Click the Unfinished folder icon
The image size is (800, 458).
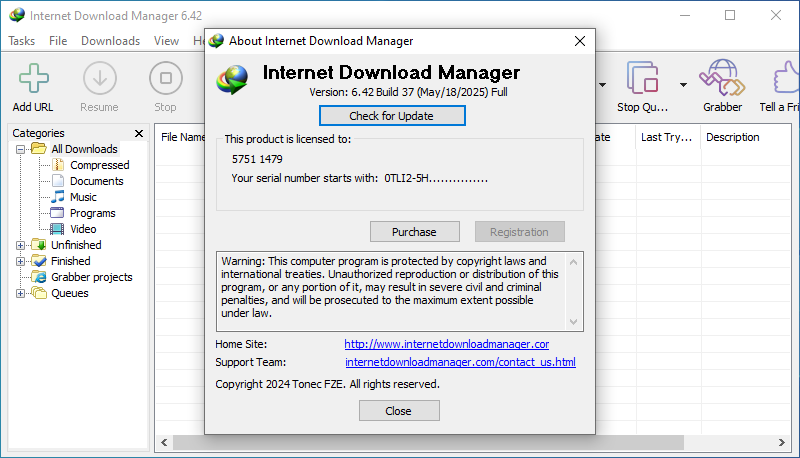click(39, 244)
